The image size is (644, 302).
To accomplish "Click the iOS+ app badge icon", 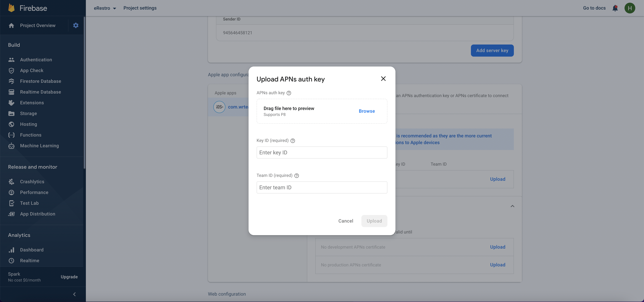I will 219,107.
